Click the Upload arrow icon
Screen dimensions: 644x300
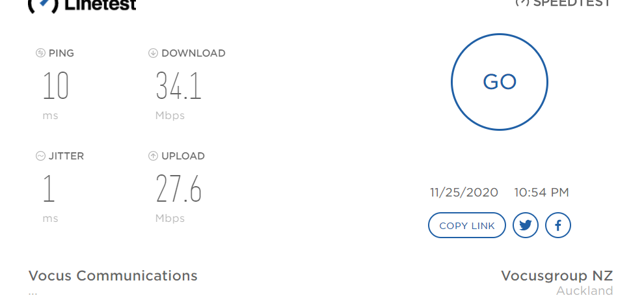tap(153, 156)
